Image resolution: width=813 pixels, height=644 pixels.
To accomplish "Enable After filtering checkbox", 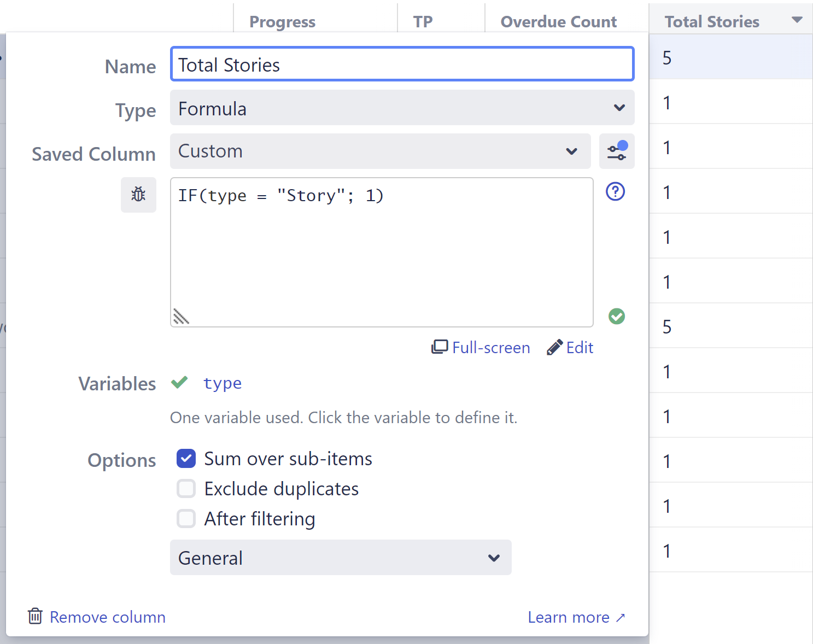I will pyautogui.click(x=186, y=519).
